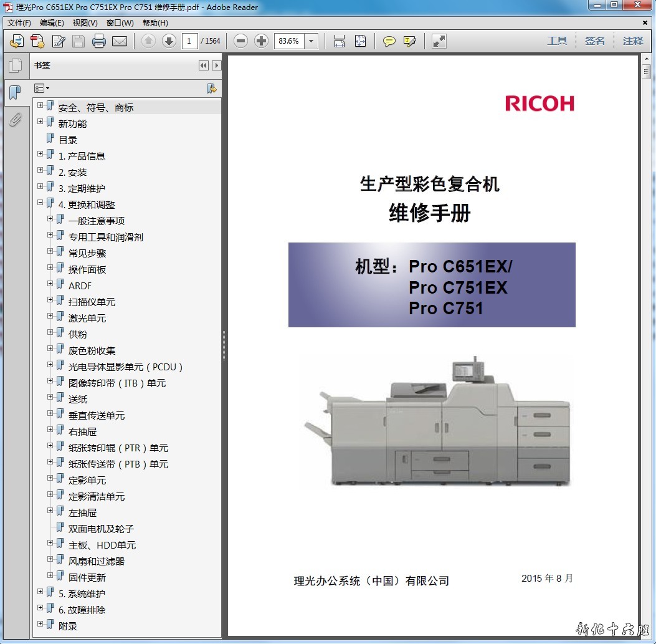
Task: Click the Print icon in toolbar
Action: coord(98,41)
